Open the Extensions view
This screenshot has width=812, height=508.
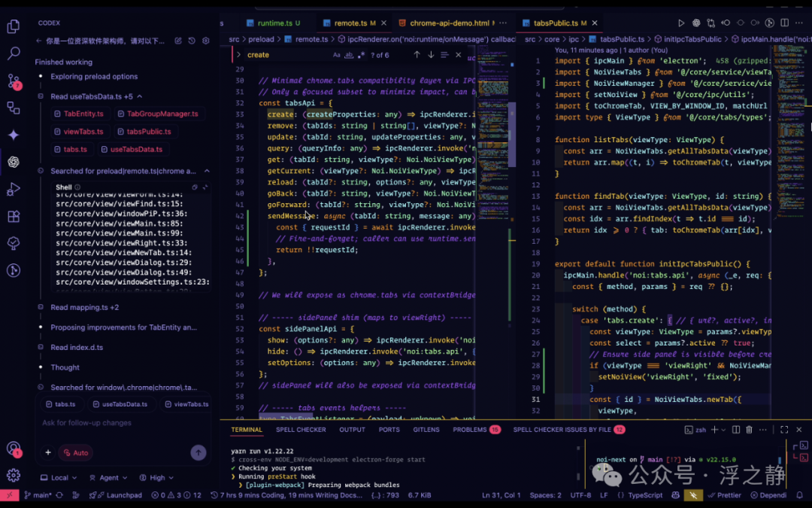click(14, 216)
